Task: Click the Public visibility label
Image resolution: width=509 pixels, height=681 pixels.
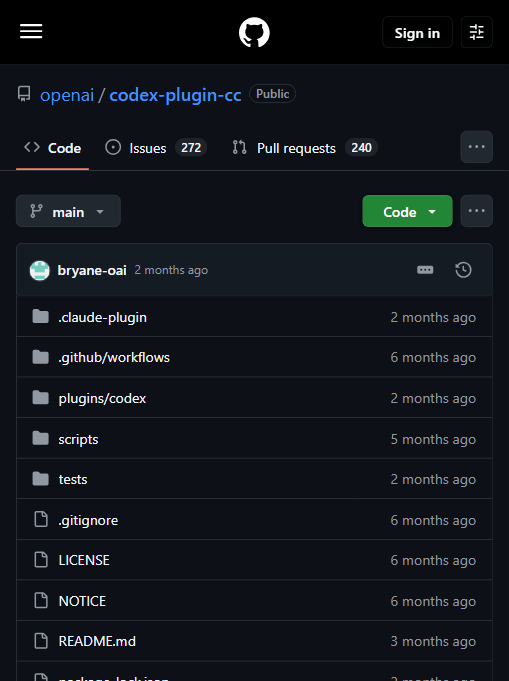Action: point(272,94)
